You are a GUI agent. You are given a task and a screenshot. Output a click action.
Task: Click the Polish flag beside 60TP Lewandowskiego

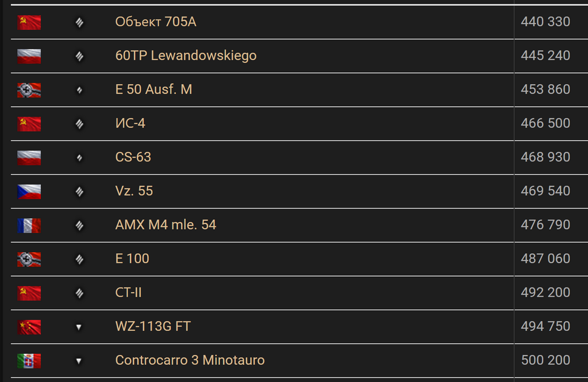pyautogui.click(x=29, y=56)
